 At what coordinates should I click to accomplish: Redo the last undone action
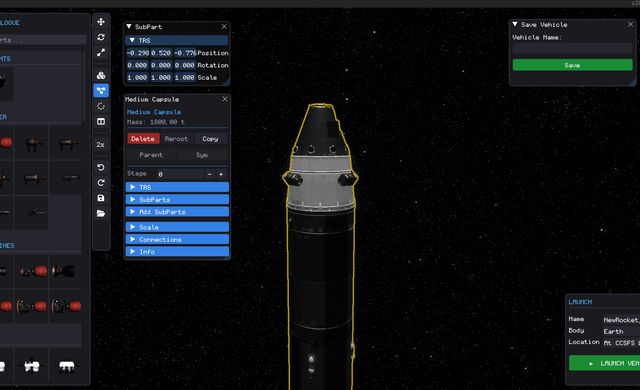101,183
